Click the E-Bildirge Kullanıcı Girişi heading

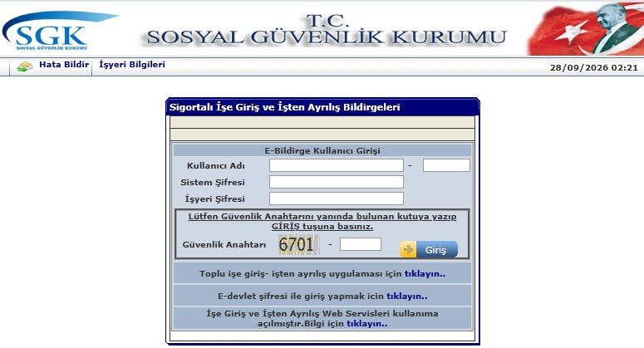click(322, 150)
